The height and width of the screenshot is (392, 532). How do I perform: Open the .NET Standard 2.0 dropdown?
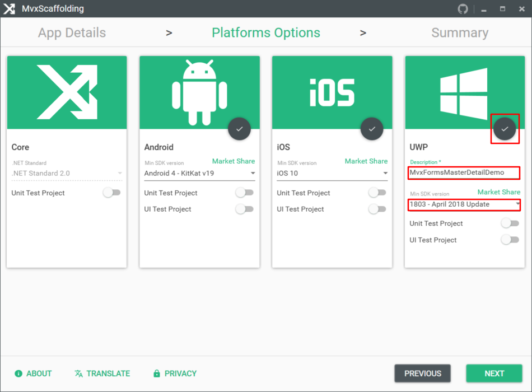point(67,174)
